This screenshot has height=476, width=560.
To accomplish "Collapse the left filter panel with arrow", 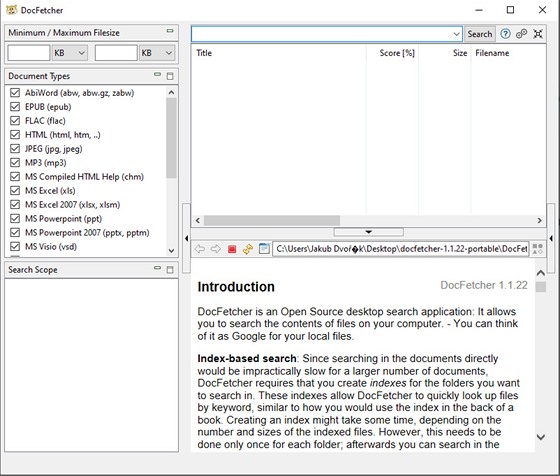I will pyautogui.click(x=186, y=238).
